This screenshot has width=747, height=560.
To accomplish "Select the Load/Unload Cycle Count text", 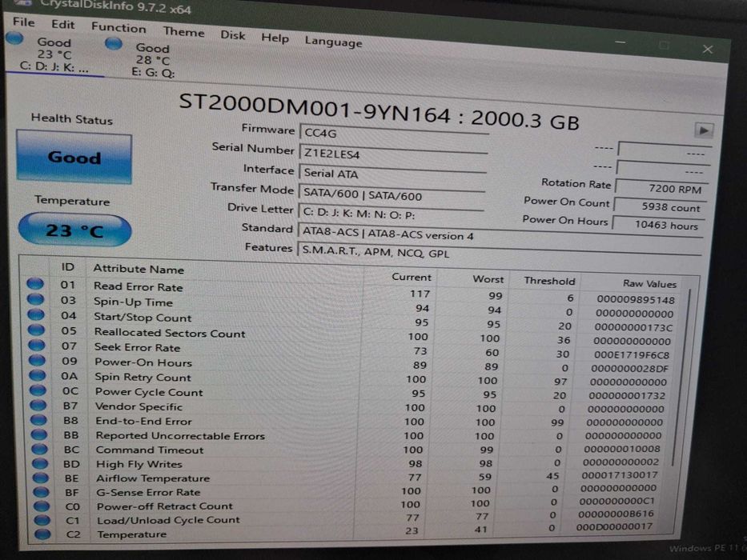I will tap(168, 520).
